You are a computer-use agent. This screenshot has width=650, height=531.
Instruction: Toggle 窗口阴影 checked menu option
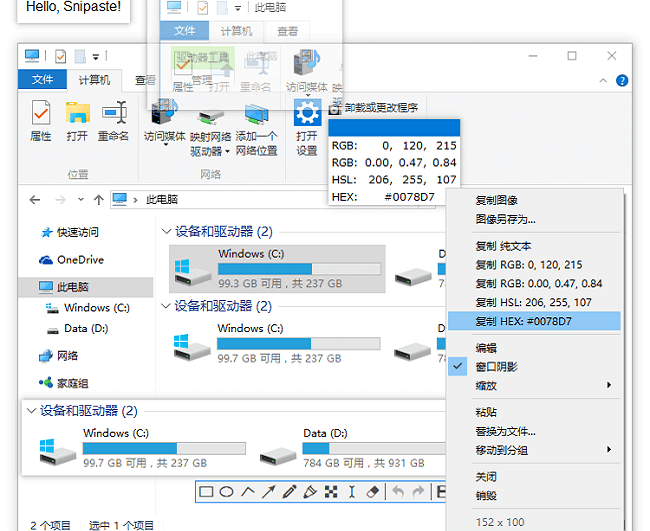(496, 367)
